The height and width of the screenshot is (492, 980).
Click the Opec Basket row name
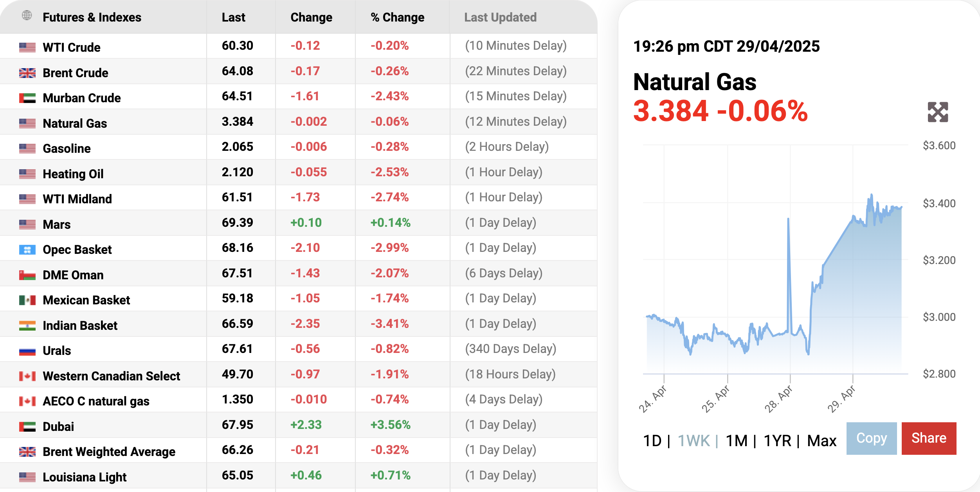click(x=77, y=250)
